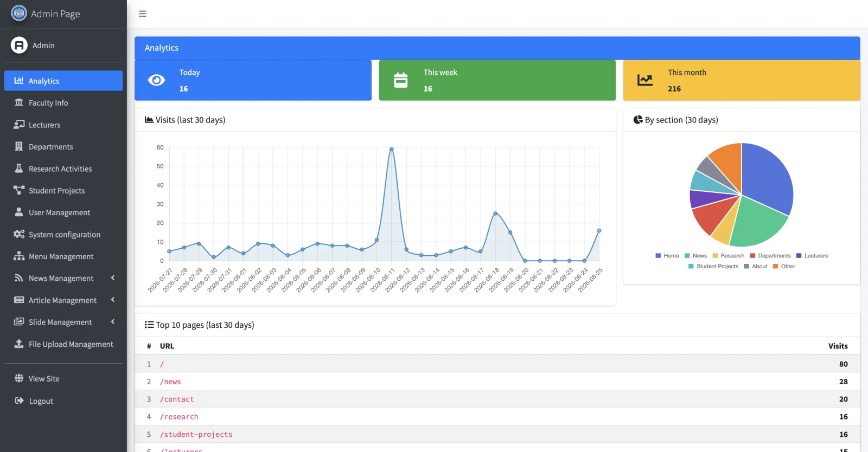This screenshot has width=868, height=452.
Task: Click the Student Projects diagram icon
Action: point(19,190)
